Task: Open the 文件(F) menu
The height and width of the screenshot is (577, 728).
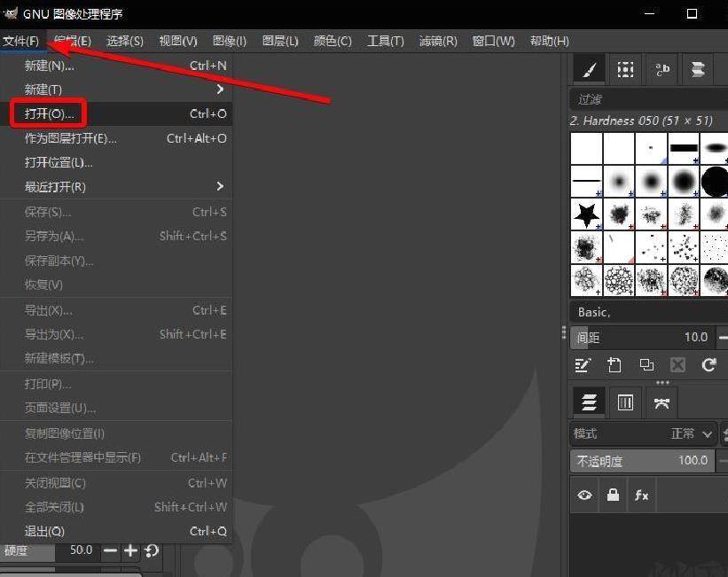Action: pos(21,42)
